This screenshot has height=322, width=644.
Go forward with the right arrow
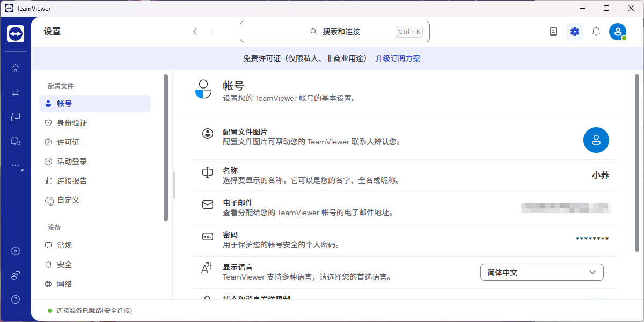[x=213, y=32]
